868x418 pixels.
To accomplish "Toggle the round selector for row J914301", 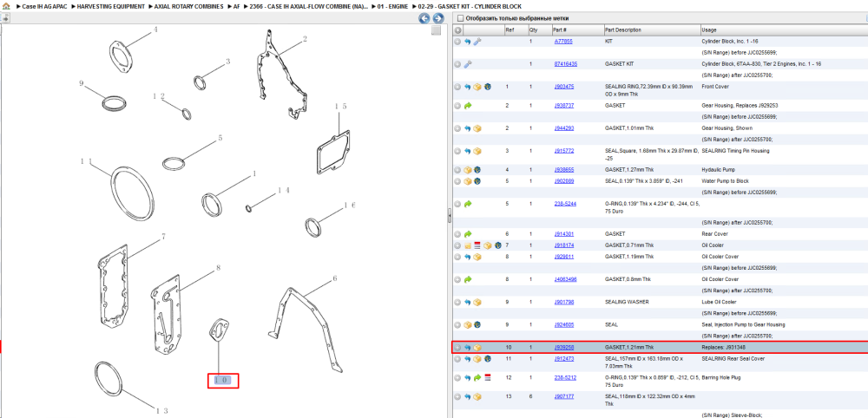I will pyautogui.click(x=457, y=234).
